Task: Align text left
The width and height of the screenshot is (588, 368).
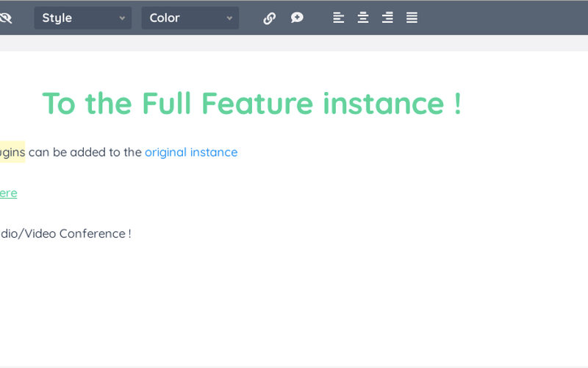Action: [x=338, y=18]
